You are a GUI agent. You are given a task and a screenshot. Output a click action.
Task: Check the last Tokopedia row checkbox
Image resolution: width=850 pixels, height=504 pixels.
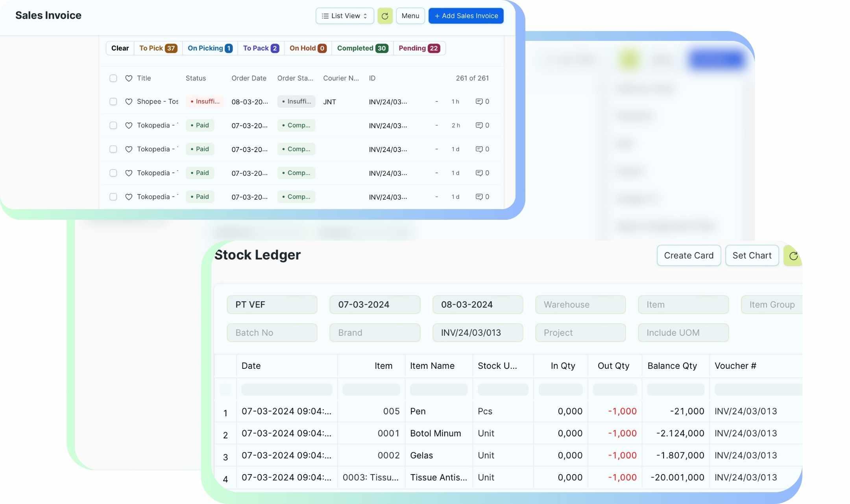pyautogui.click(x=113, y=197)
